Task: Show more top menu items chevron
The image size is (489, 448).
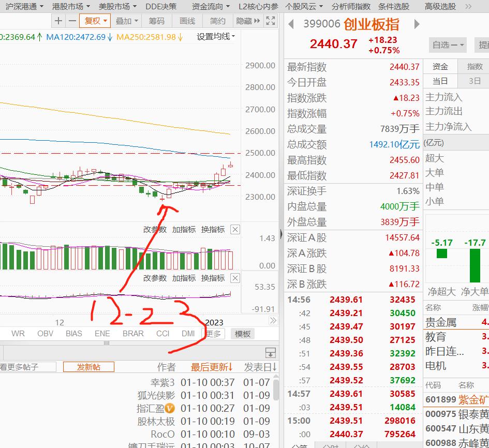Action: 468,6
